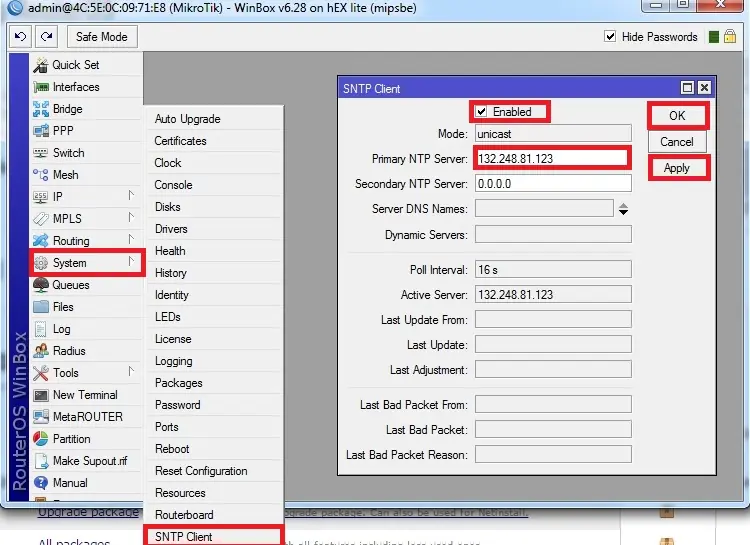Click the yellow padlock icon top right
Viewport: 750px width, 545px height.
pos(730,36)
